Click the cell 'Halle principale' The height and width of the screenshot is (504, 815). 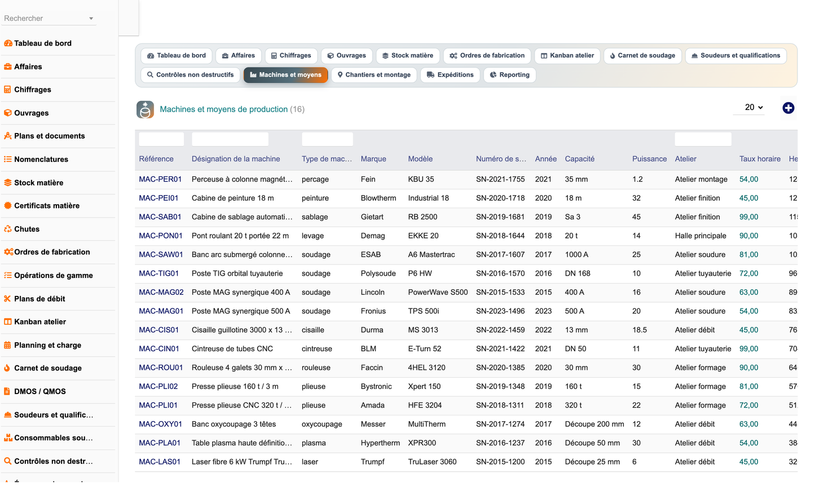pos(701,236)
